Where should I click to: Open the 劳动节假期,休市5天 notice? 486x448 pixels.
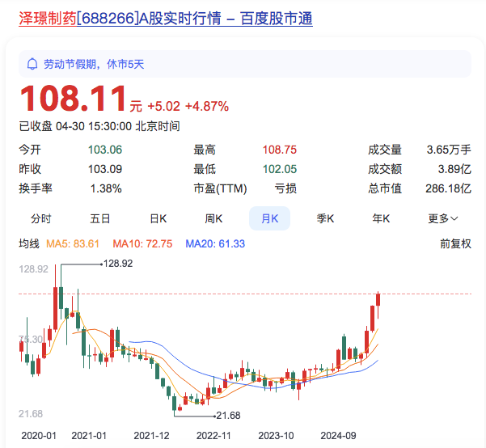click(245, 64)
